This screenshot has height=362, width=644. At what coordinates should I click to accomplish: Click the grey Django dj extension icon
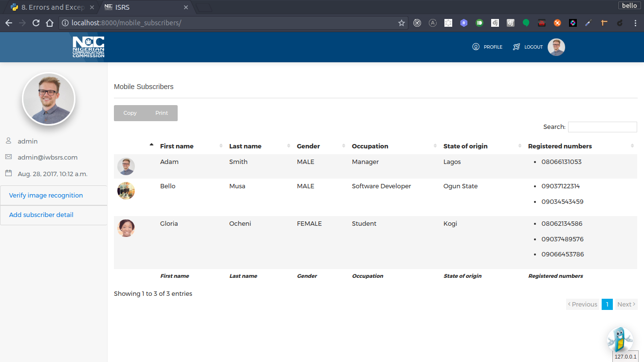(511, 23)
